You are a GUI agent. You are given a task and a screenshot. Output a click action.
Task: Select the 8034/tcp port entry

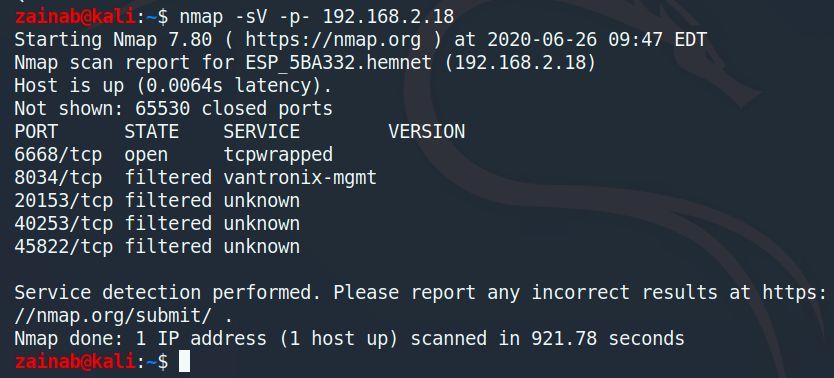tap(57, 178)
